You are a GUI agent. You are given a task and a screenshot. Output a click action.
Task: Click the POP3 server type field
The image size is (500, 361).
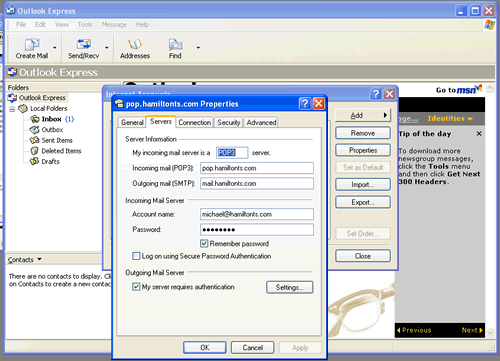(x=232, y=153)
